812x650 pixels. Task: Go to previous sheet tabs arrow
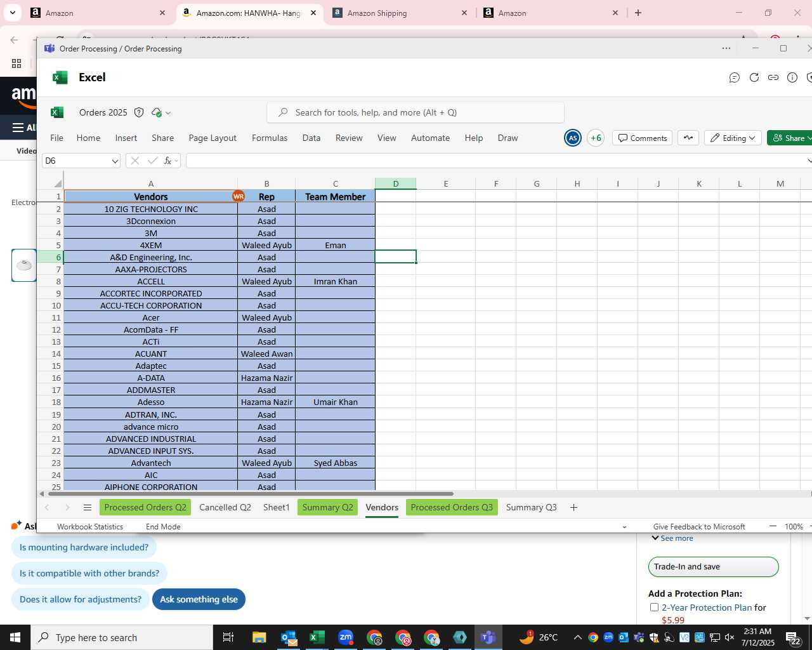47,507
